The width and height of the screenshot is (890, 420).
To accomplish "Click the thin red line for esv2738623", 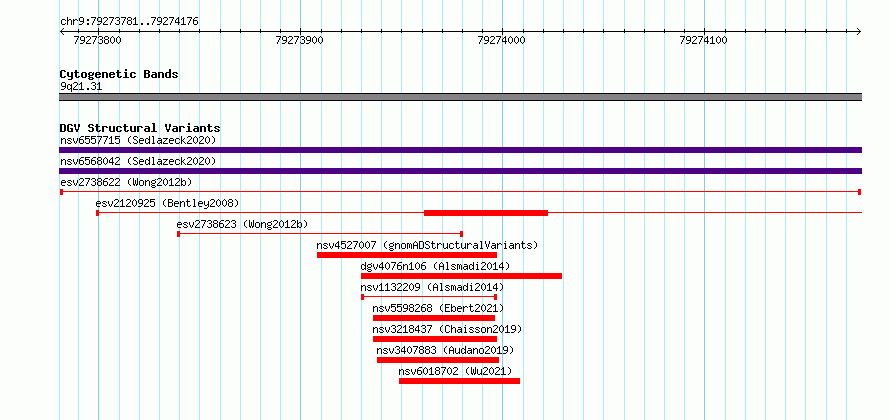I will 320,234.
